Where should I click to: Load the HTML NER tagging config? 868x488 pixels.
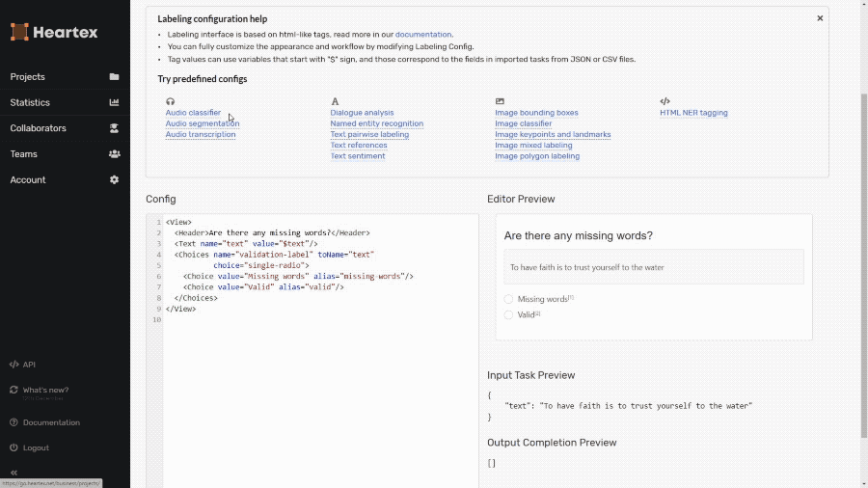pos(693,112)
